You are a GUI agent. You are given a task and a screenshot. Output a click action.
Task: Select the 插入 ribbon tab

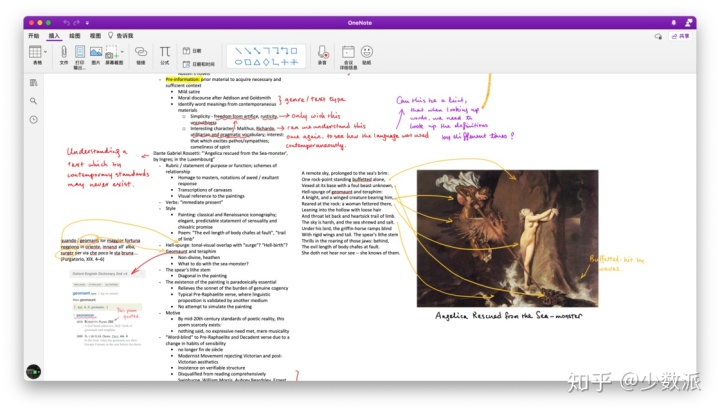[x=54, y=36]
